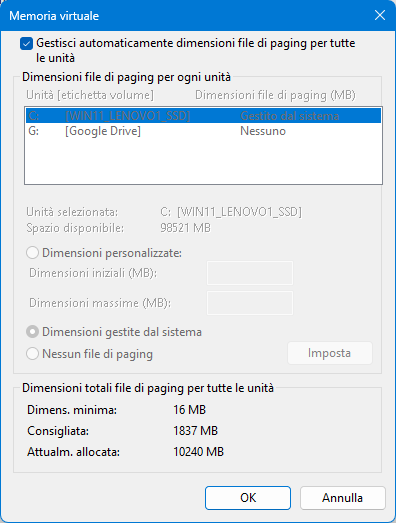Screen dimensions: 396x523
Task: Click the Dimensioni iniziali (MB) field
Action: pyautogui.click(x=250, y=273)
